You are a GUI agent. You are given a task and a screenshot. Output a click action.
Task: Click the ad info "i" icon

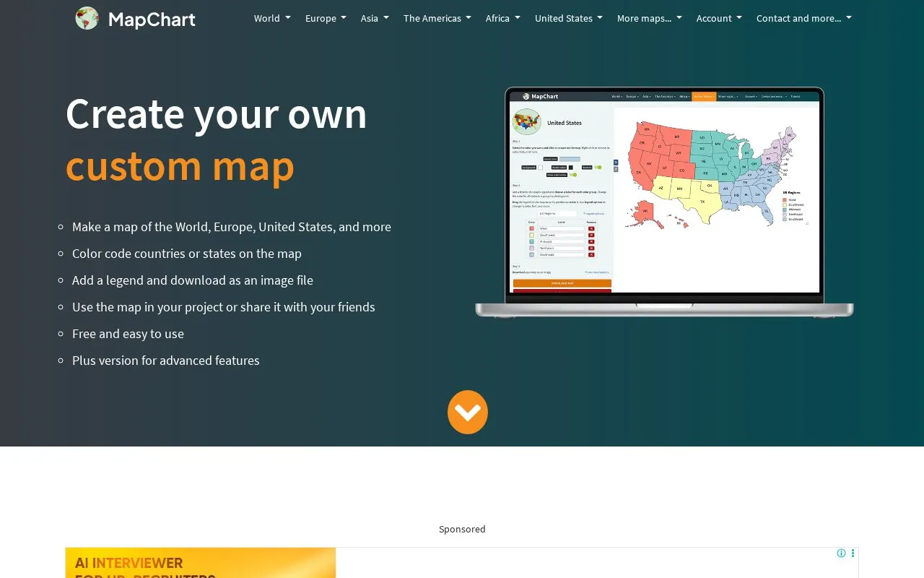841,553
